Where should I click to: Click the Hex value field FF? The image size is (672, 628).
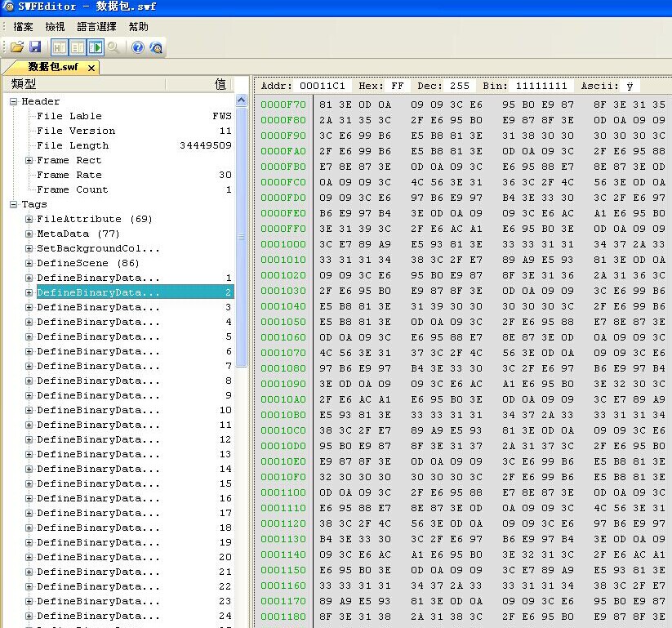(x=398, y=86)
